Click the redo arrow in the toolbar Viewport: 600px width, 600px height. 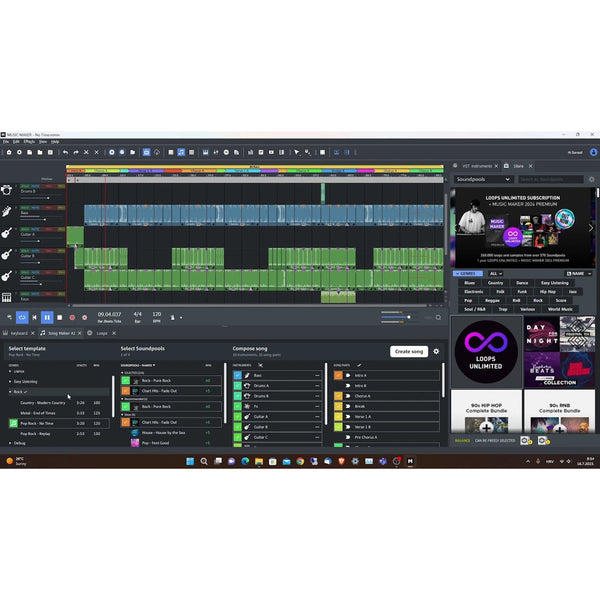(76, 152)
